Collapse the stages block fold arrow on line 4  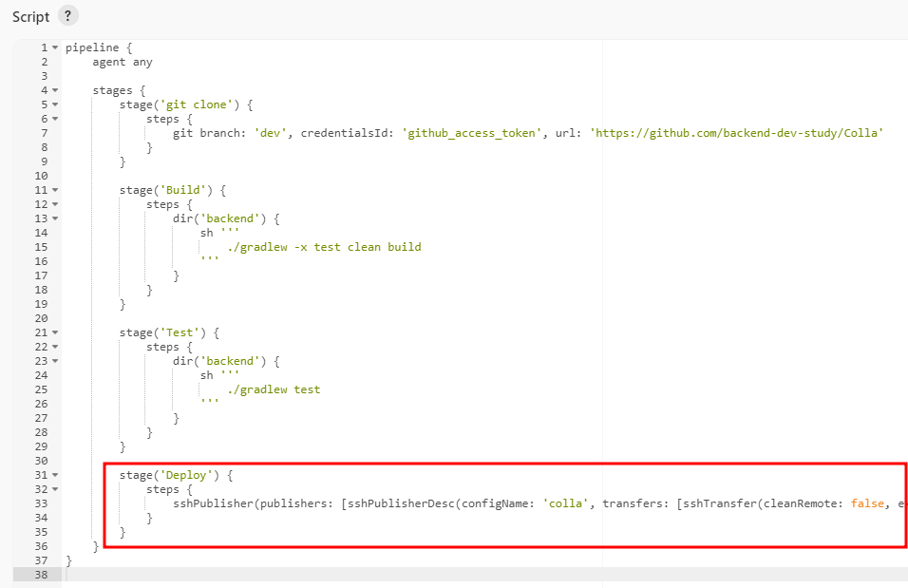(55, 90)
